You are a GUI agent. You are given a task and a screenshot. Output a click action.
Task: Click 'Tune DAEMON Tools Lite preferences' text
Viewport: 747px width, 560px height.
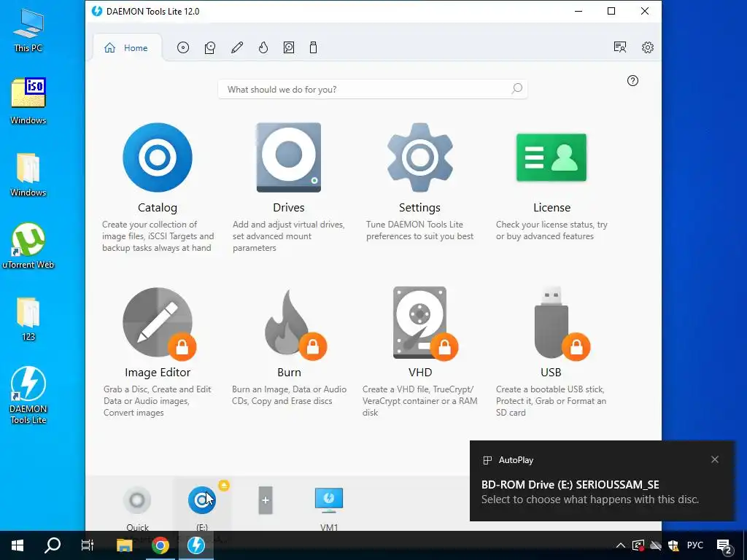tap(419, 230)
